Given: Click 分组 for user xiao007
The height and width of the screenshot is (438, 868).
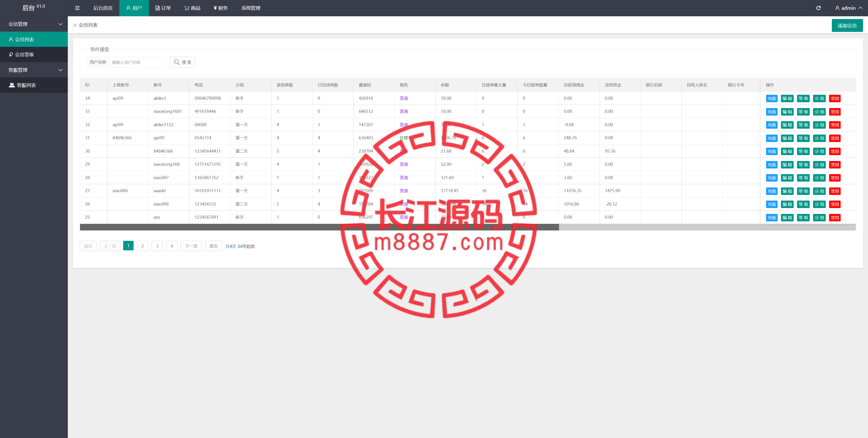Looking at the screenshot, I should (819, 178).
